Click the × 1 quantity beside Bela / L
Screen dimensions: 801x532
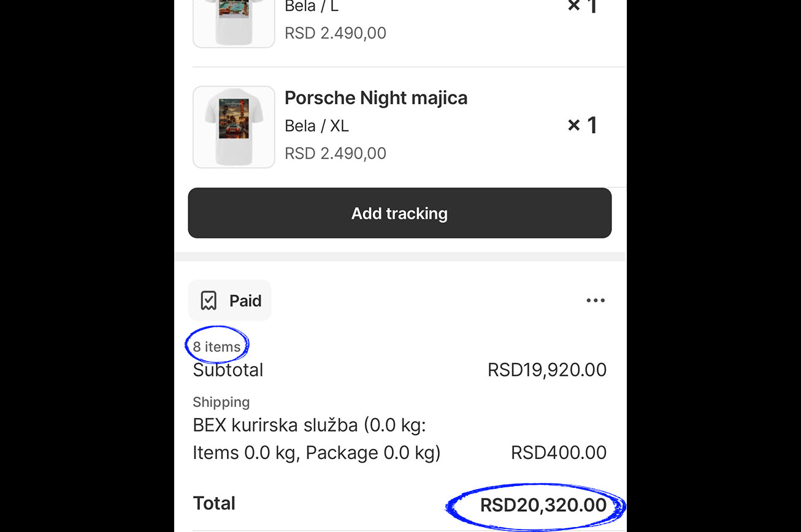click(581, 6)
